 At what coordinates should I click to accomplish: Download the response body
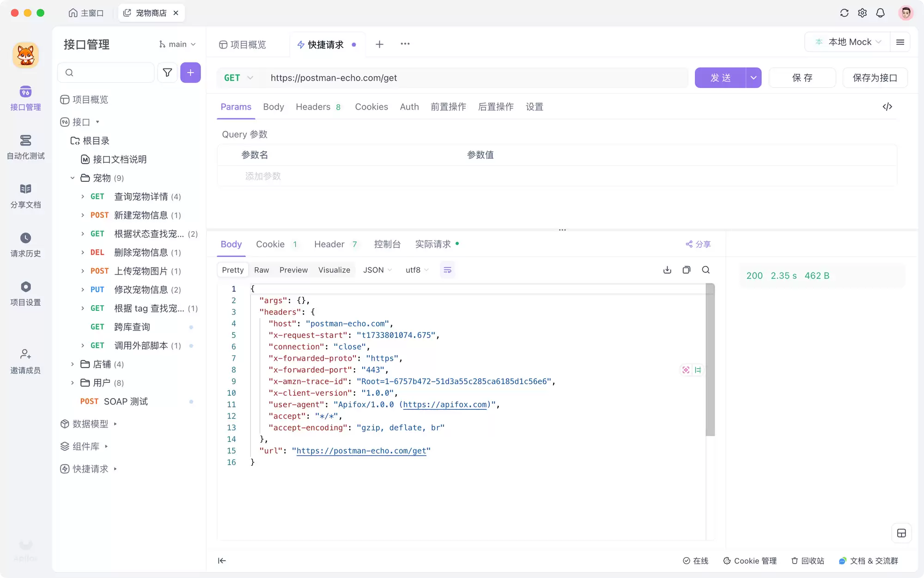tap(667, 270)
